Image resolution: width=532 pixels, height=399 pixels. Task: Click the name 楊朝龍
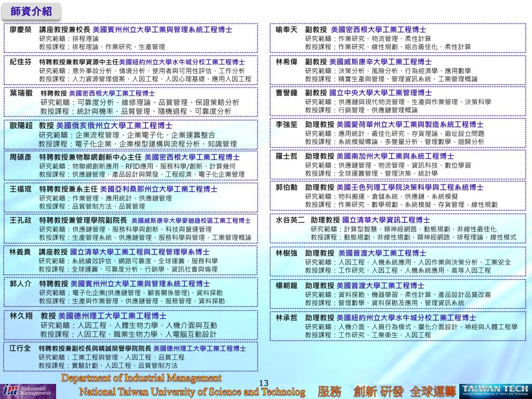click(x=286, y=286)
